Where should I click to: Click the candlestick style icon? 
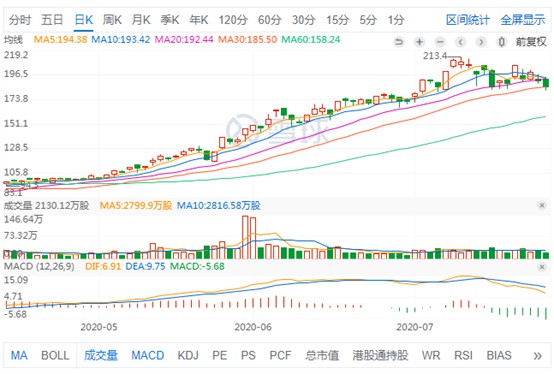point(501,42)
